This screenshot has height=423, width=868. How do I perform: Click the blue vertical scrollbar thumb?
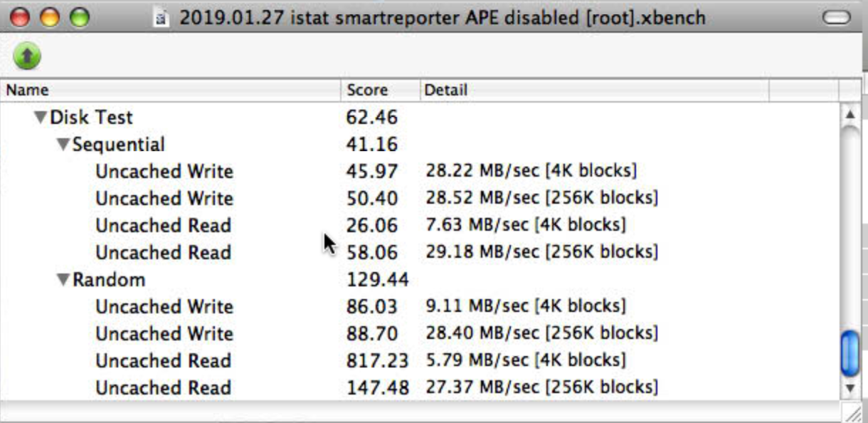coord(850,354)
